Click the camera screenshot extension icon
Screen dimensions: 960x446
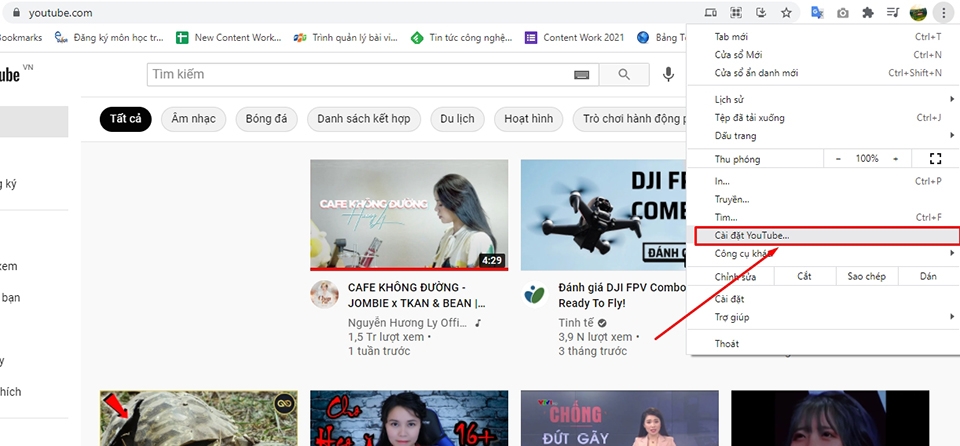843,12
